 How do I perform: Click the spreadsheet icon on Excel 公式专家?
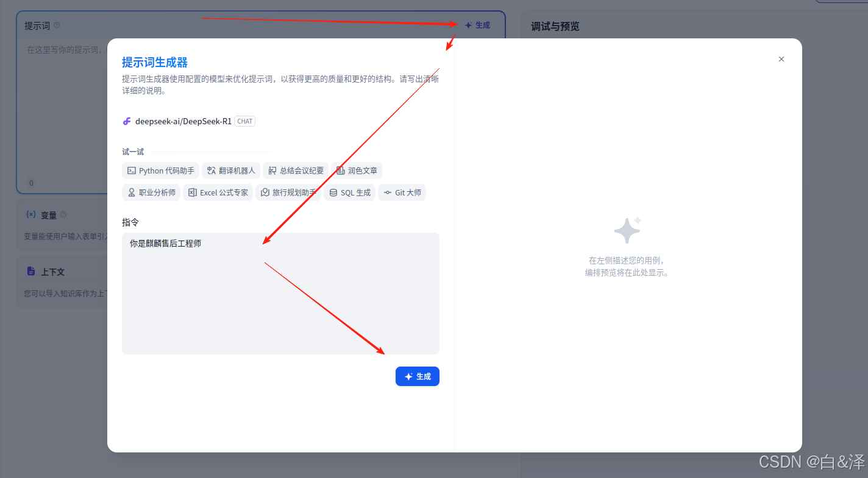point(192,192)
